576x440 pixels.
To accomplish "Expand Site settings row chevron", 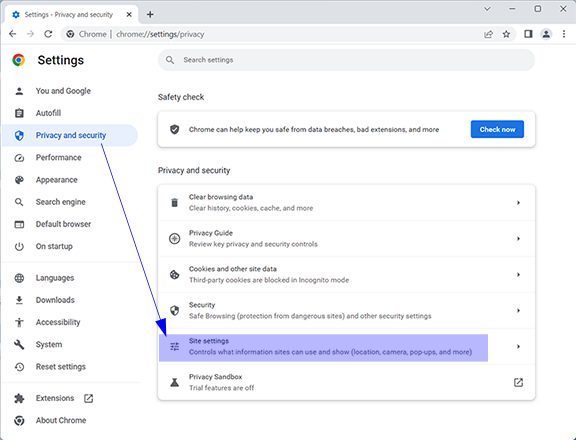I will [518, 346].
